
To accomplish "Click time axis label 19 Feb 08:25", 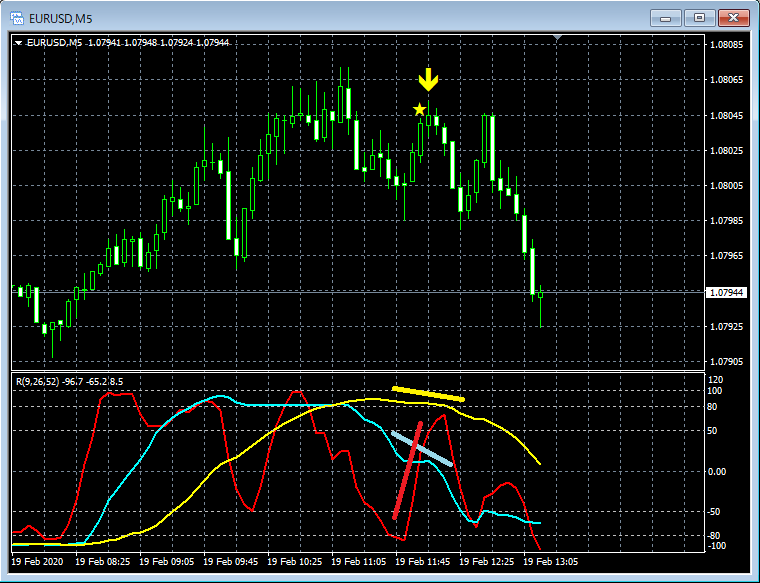I will (x=102, y=562).
